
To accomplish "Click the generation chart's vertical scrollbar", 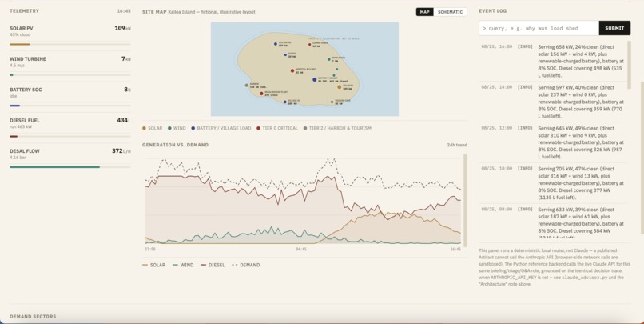I will pyautogui.click(x=465, y=200).
